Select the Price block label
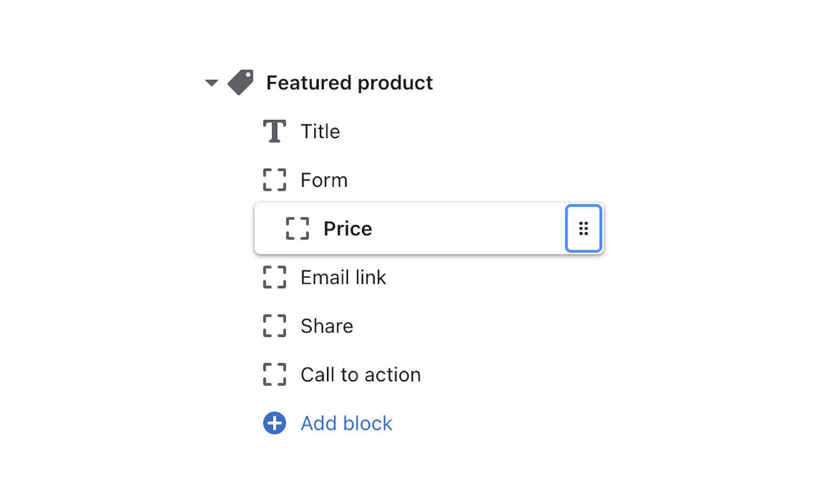 348,228
